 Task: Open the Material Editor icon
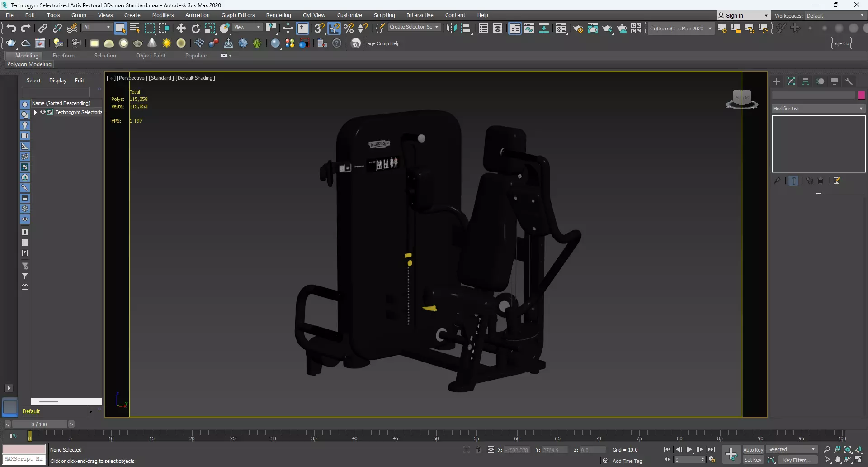click(561, 28)
